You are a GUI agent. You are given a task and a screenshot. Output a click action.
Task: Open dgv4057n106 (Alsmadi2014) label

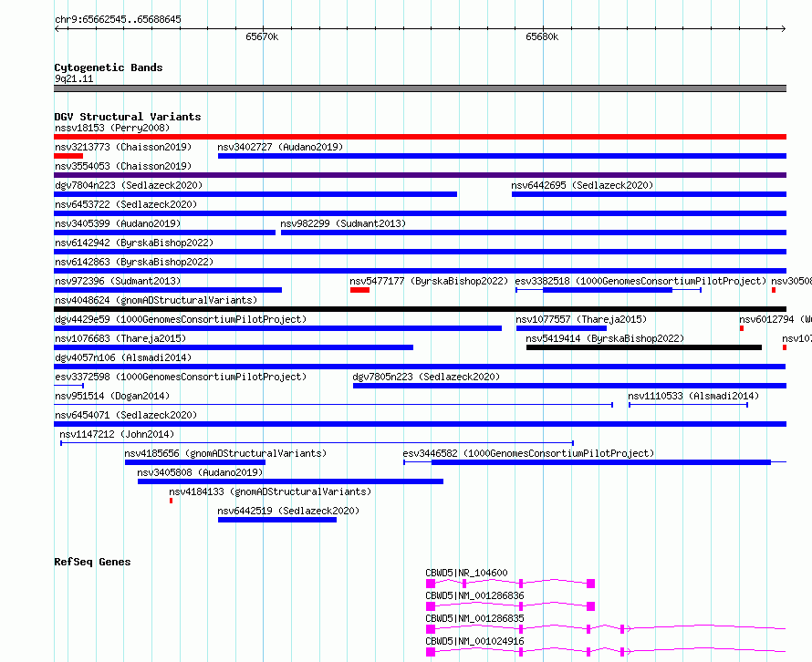pos(123,357)
